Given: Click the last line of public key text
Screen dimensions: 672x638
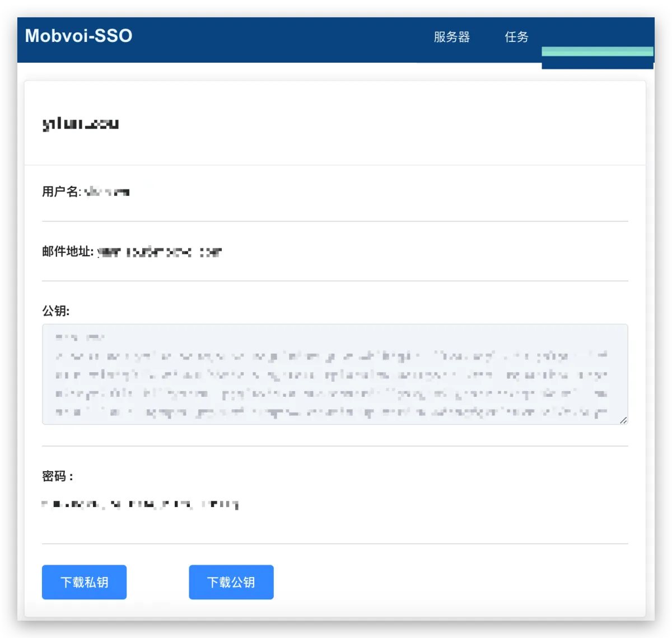Looking at the screenshot, I should tap(330, 413).
